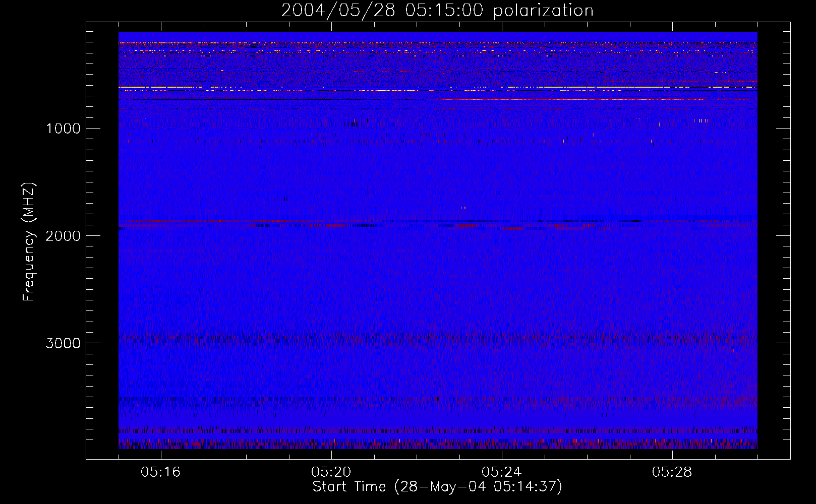Click the 05:24 time tick label
The width and height of the screenshot is (816, 504).
[502, 472]
